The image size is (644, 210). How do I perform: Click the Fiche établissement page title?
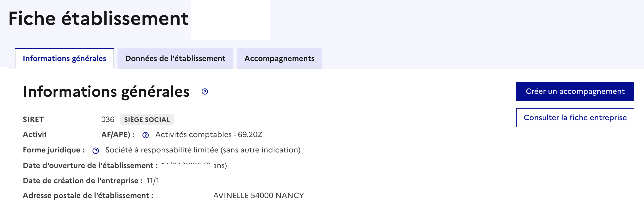pyautogui.click(x=98, y=18)
